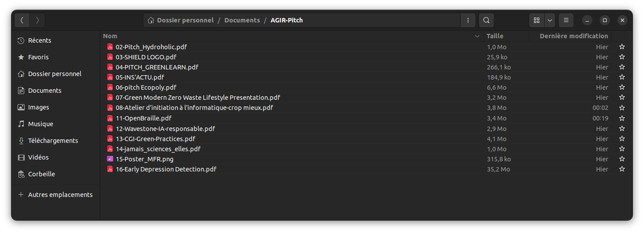The height and width of the screenshot is (233, 644).
Task: Toggle favorite star for 06-pitch Ecopoly.pdf
Action: coord(622,87)
